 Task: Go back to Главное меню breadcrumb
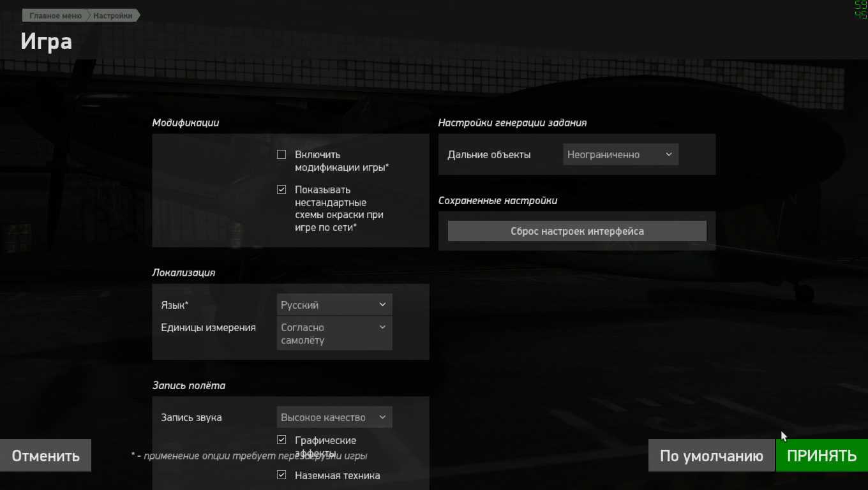(56, 16)
